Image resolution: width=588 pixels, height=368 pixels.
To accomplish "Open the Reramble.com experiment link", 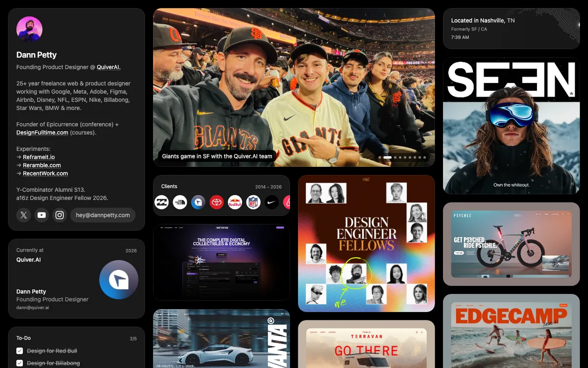I will pos(42,165).
